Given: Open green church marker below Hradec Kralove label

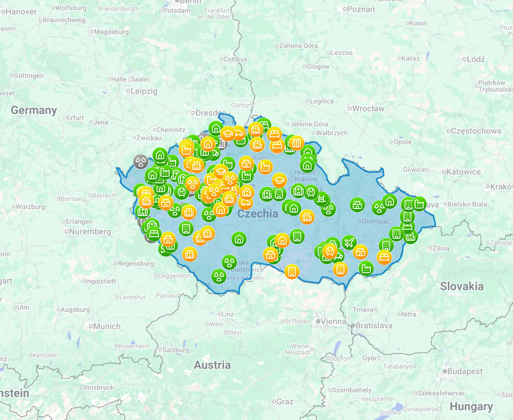Looking at the screenshot, I should pyautogui.click(x=298, y=191).
